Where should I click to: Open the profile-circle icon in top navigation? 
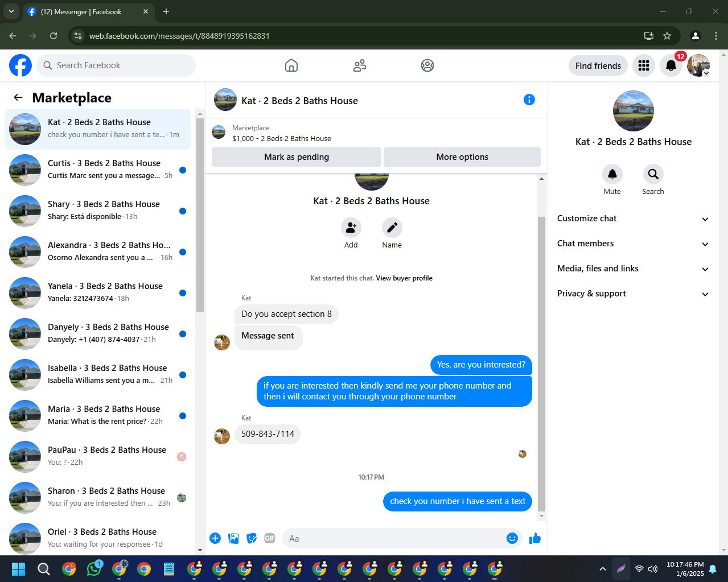point(427,65)
